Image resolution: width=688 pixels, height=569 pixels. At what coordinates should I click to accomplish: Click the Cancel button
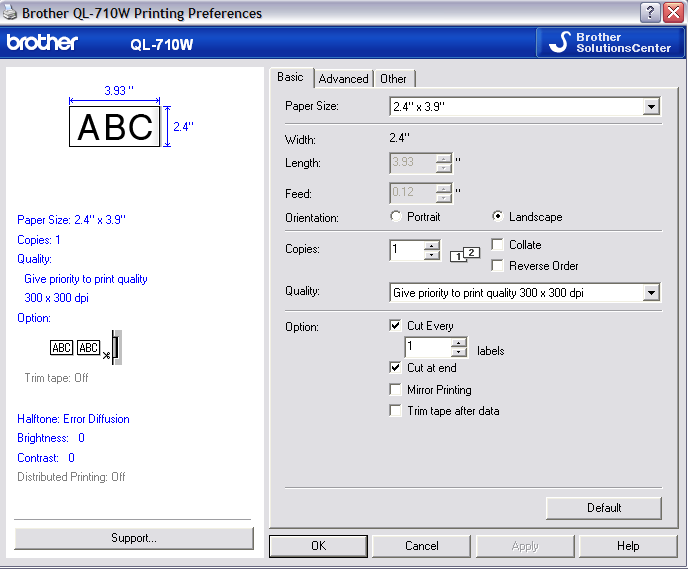[x=422, y=546]
